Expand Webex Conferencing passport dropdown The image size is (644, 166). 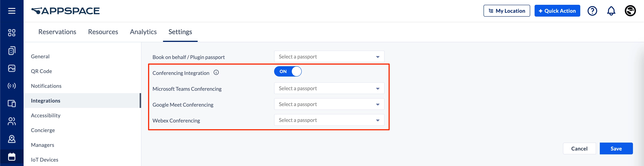pyautogui.click(x=329, y=120)
